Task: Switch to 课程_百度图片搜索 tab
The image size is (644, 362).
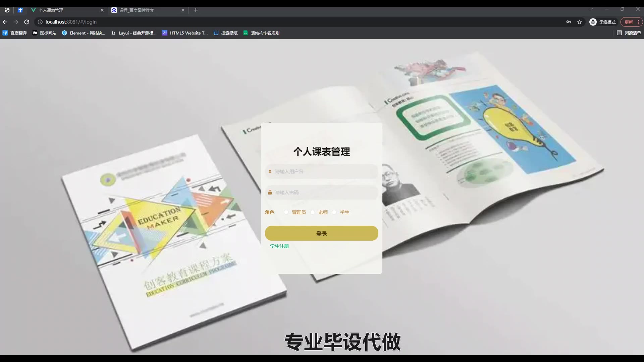Action: pyautogui.click(x=148, y=10)
